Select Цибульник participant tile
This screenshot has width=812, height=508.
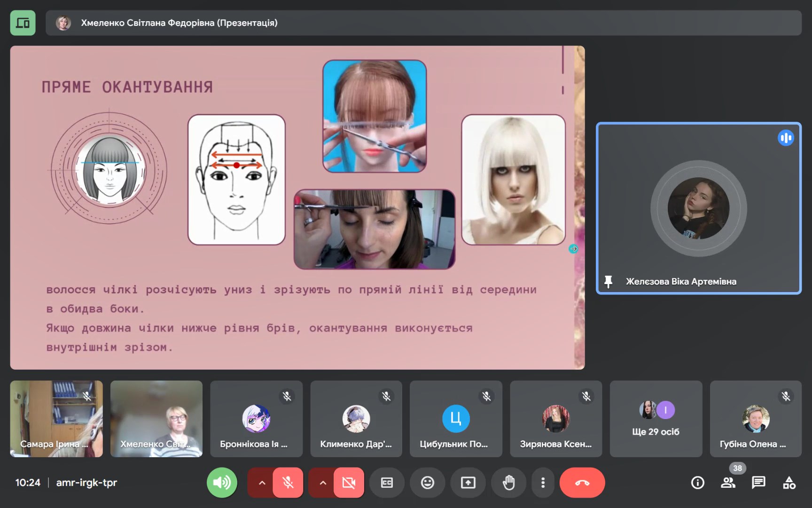456,419
